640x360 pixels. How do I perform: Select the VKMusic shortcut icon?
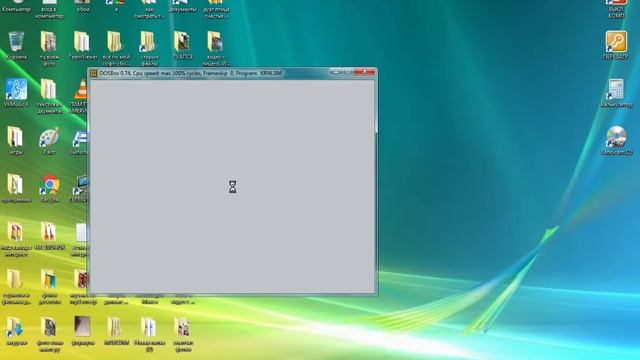[x=16, y=89]
